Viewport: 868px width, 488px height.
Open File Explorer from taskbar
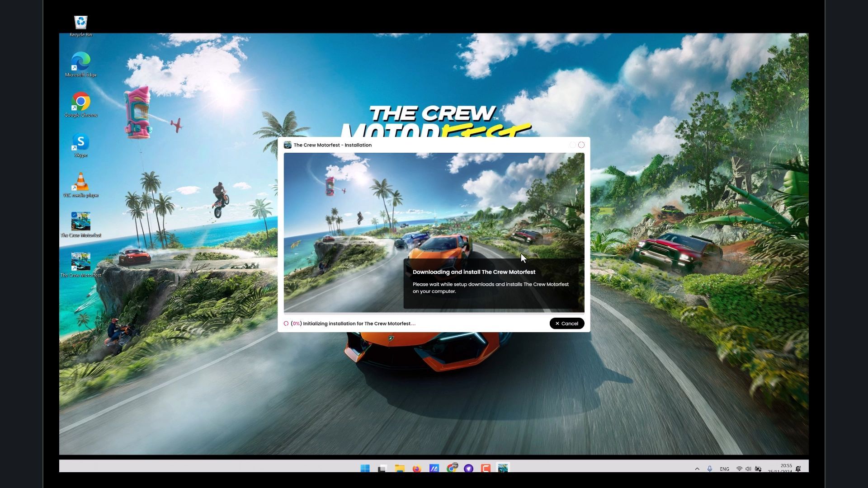coord(400,468)
